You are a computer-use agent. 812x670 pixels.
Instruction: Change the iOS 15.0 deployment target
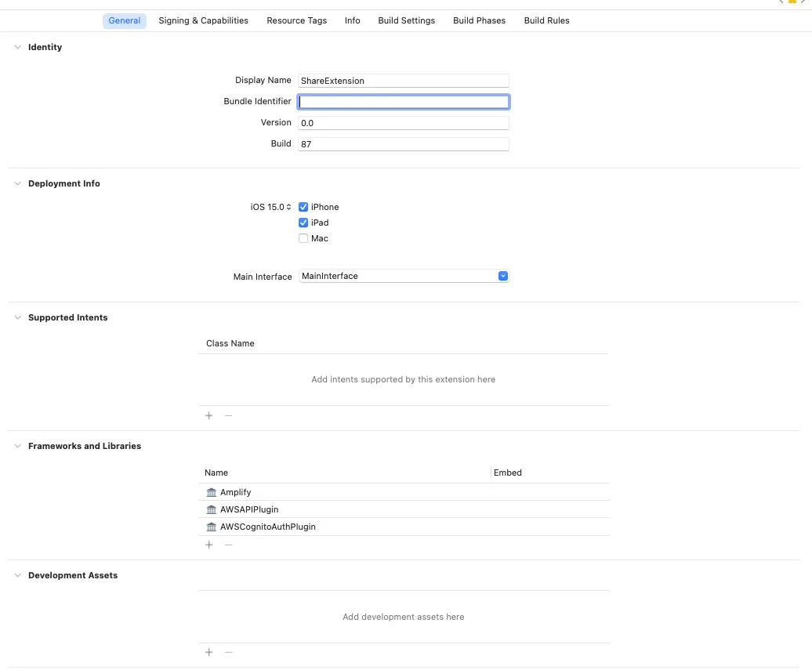[271, 207]
